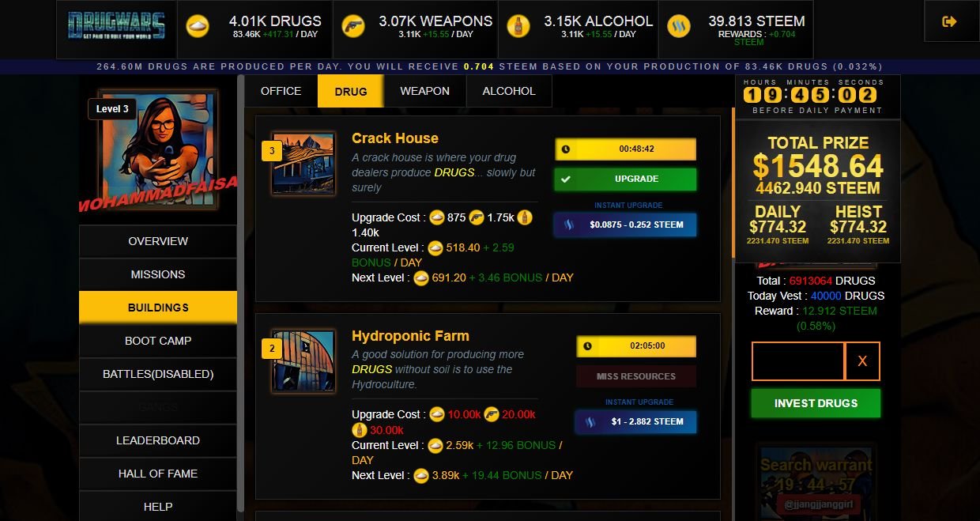
Task: Click the logout arrow icon
Action: coord(949,22)
